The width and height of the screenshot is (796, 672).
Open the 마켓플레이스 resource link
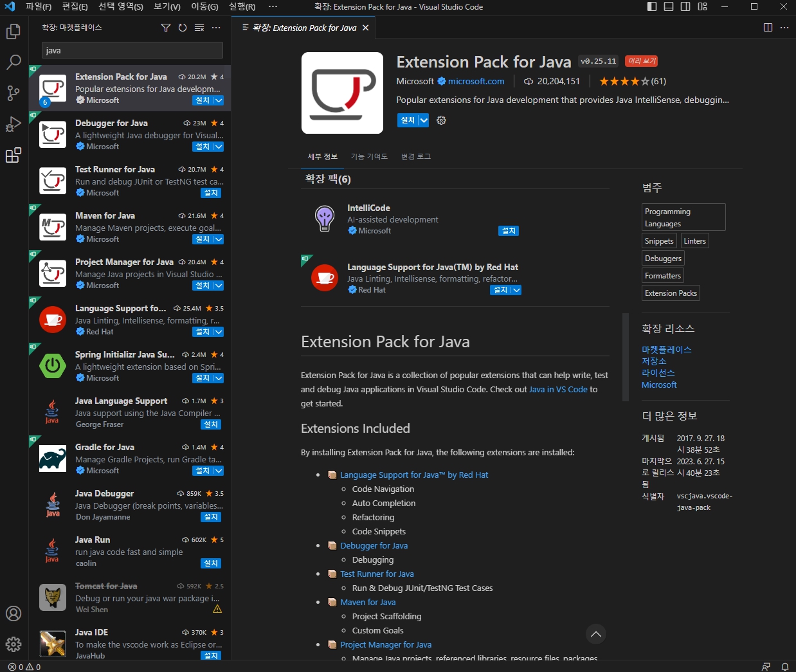pyautogui.click(x=667, y=349)
